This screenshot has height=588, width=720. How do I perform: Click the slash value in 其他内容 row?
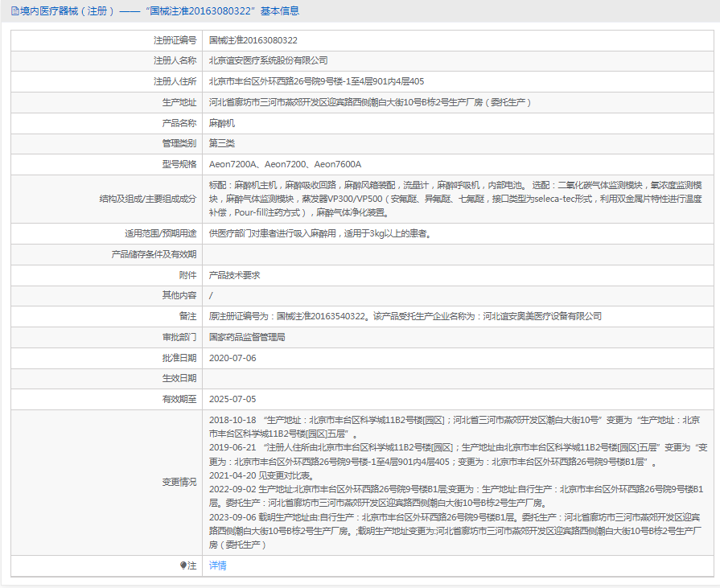211,295
